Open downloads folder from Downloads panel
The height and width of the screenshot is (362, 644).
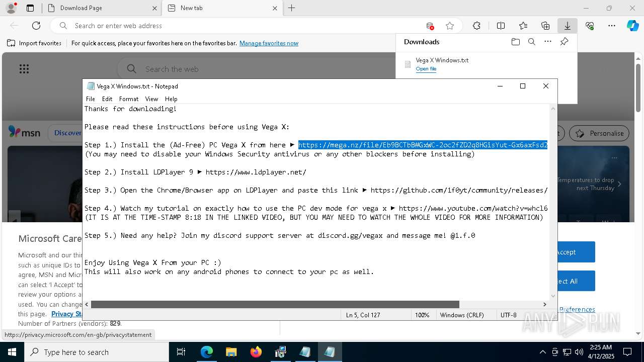click(515, 42)
